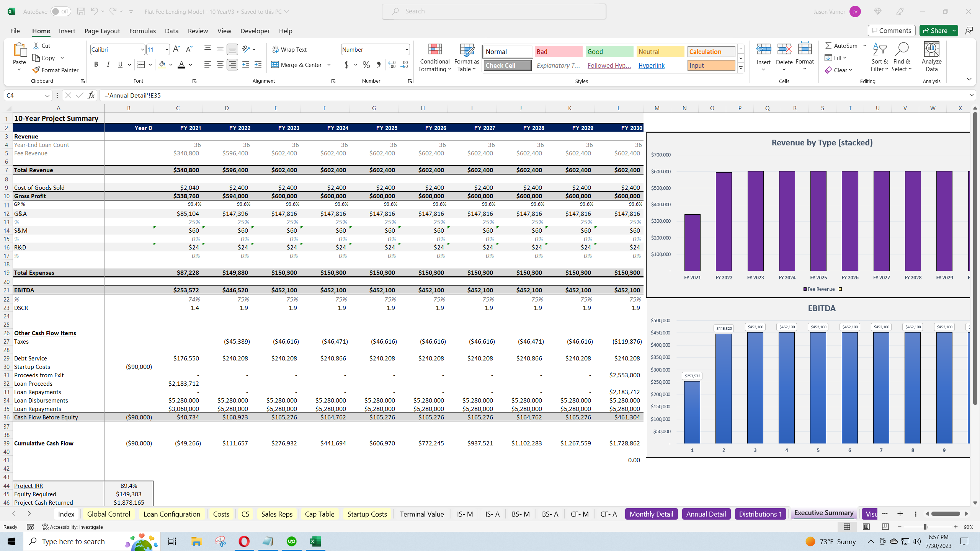
Task: Open the Clear dropdown in Editing
Action: coord(839,70)
